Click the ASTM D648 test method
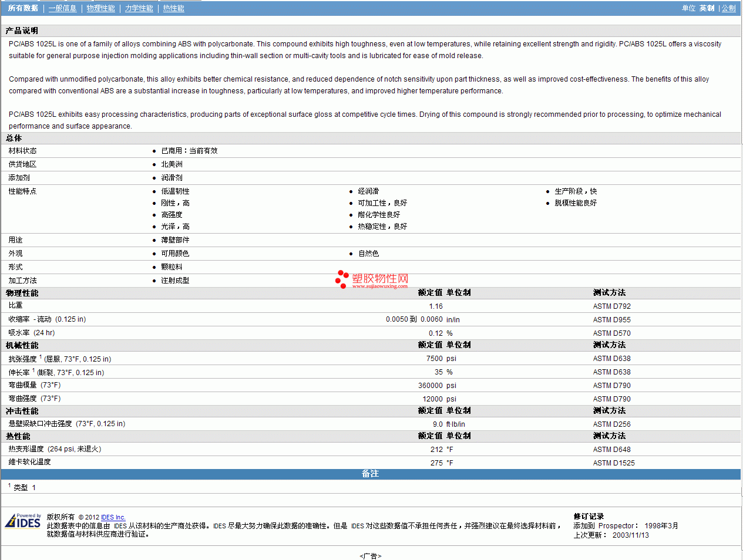Viewport: 743px width, 560px height. coord(611,450)
